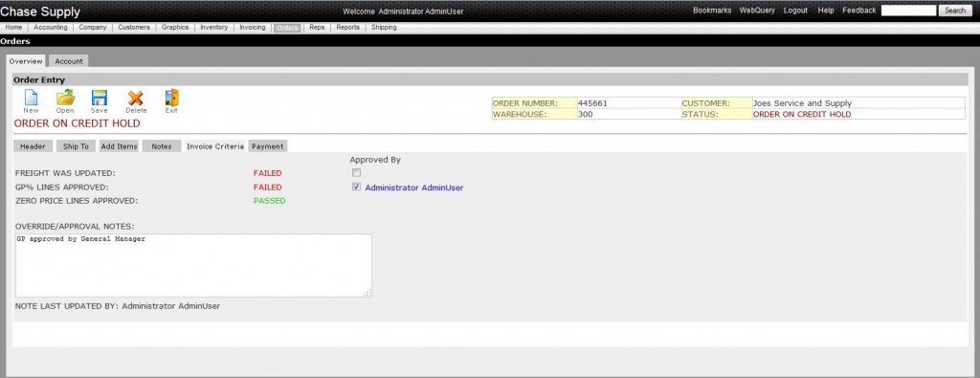Click the green PASSED result
The image size is (980, 378).
(x=269, y=201)
